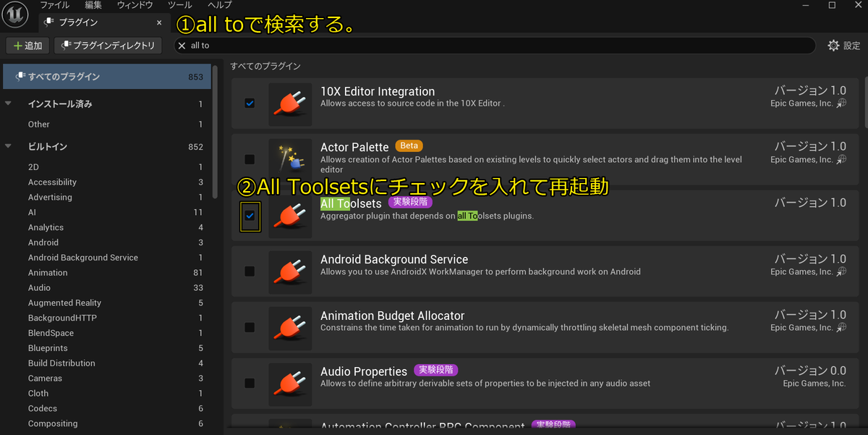
Task: Enable the Actor Palette checkbox
Action: [x=250, y=159]
